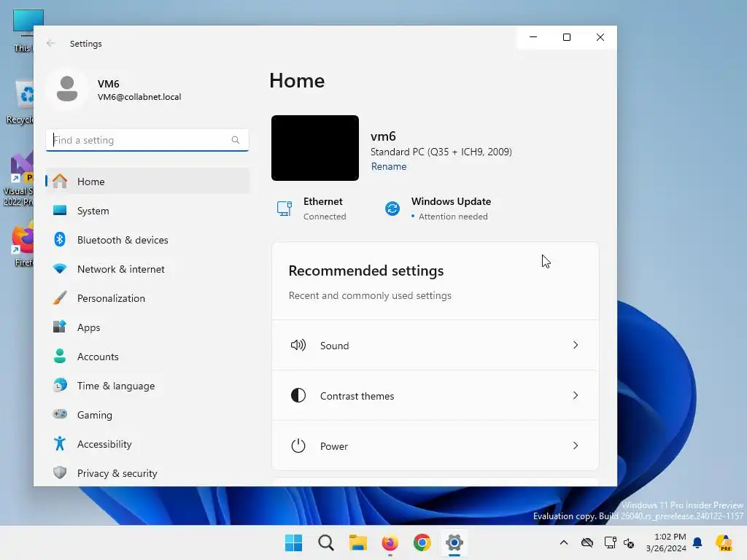Launch Firefox from the taskbar

click(390, 542)
